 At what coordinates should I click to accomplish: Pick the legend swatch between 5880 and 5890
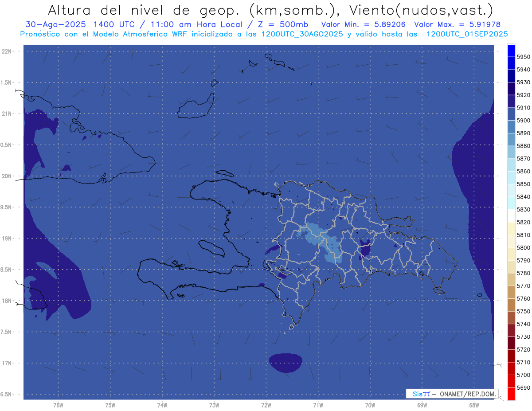pos(511,139)
